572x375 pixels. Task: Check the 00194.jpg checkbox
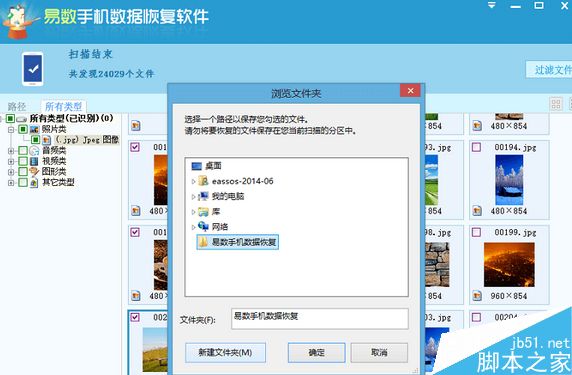tap(476, 147)
